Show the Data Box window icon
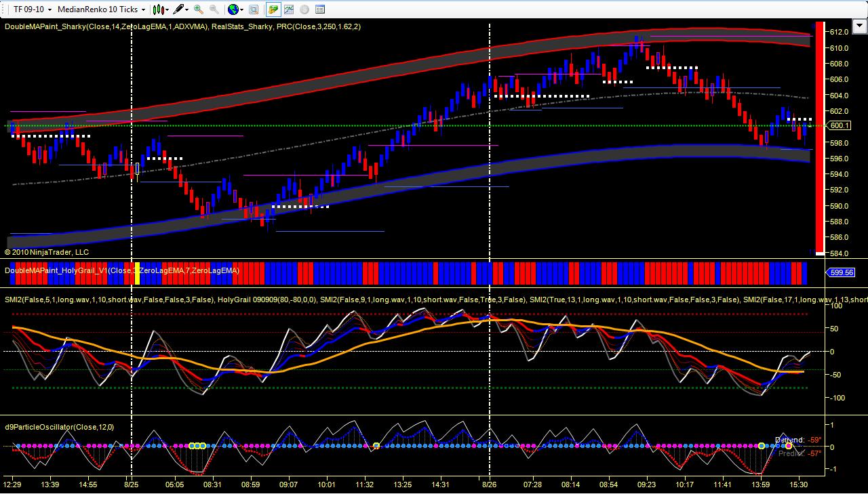 (x=254, y=9)
